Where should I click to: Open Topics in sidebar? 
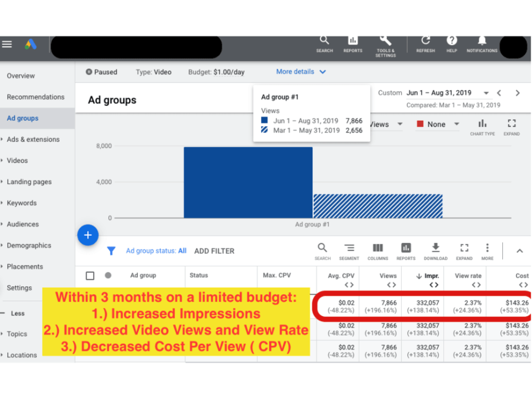(16, 334)
